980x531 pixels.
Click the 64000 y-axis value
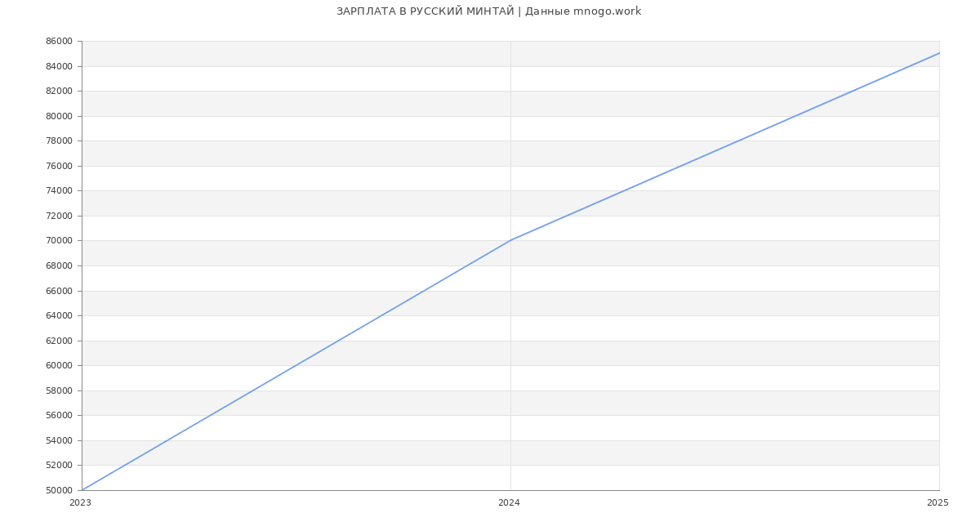point(59,315)
